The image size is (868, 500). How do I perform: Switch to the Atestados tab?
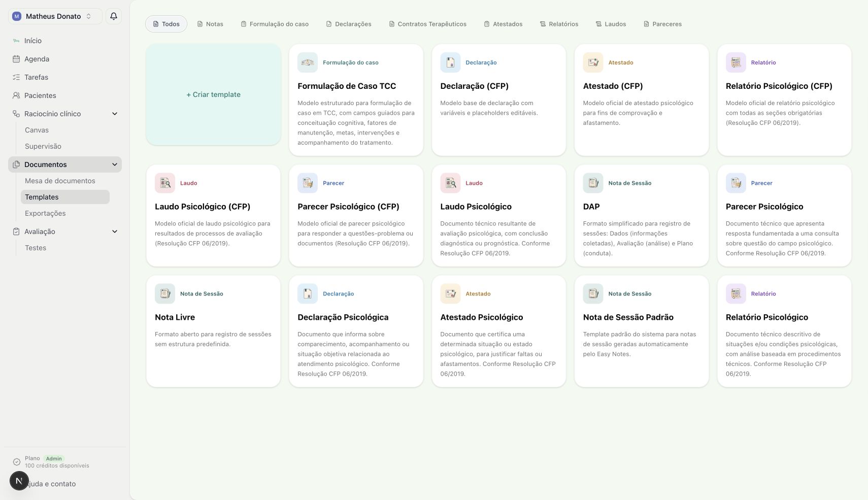503,24
